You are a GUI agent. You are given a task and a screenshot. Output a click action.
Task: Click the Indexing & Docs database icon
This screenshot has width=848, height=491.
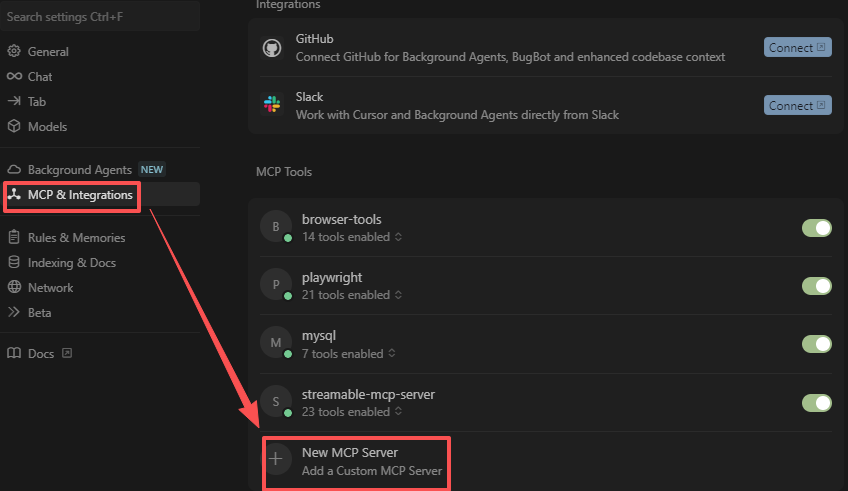coord(14,262)
